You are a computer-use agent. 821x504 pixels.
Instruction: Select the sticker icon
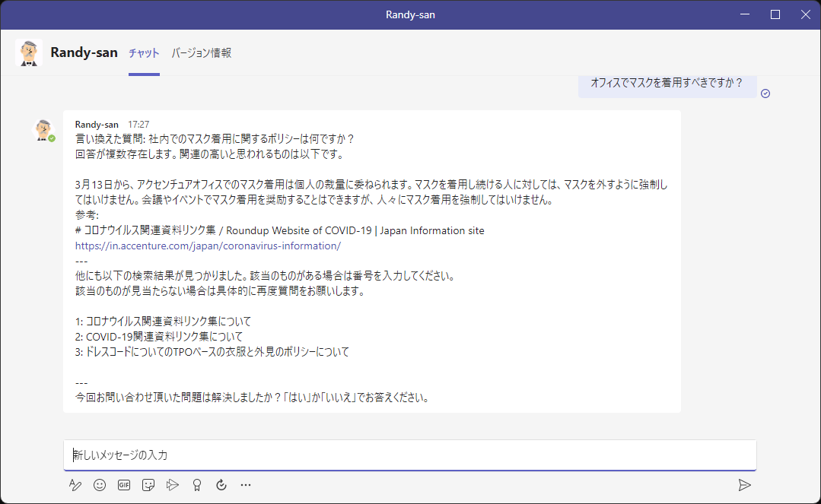click(x=148, y=484)
